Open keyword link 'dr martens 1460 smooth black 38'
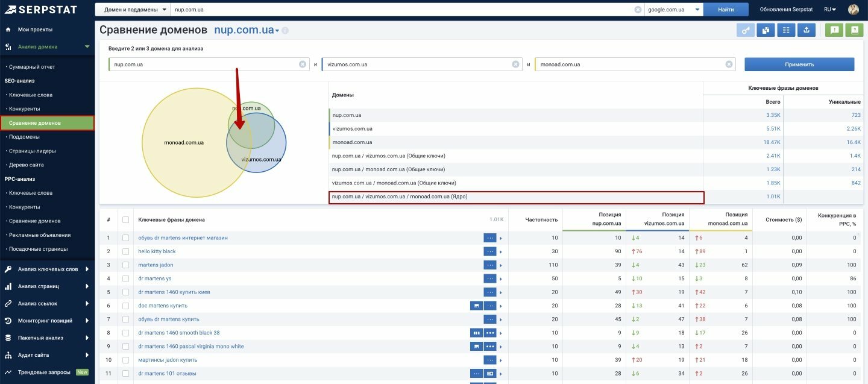The width and height of the screenshot is (868, 384). pyautogui.click(x=179, y=333)
